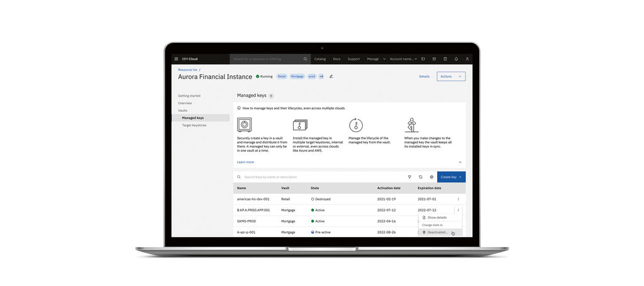Refresh the managed keys table
The width and height of the screenshot is (644, 286).
421,177
